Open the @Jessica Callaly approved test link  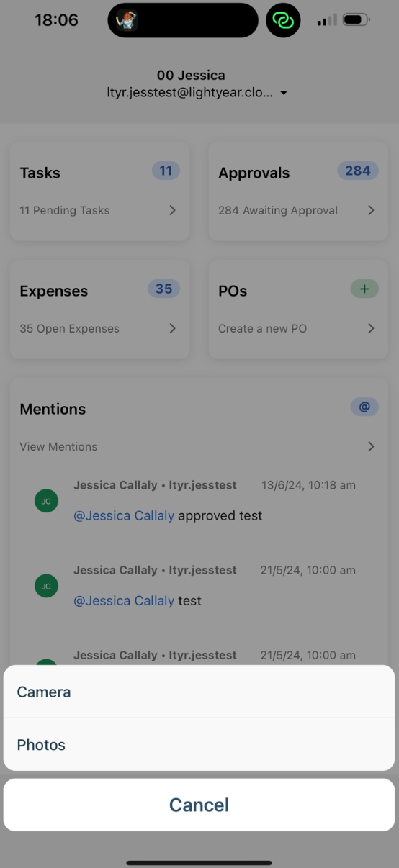pyautogui.click(x=124, y=515)
